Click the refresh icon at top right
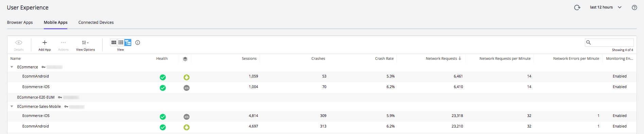This screenshot has height=134, width=644. 577,7
